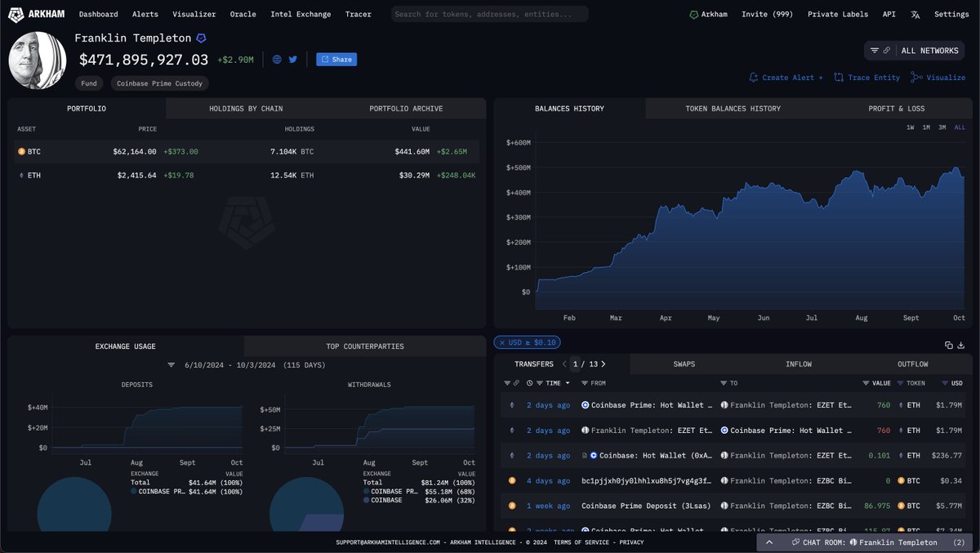
Task: Sort transfers by the TIME column
Action: [553, 383]
